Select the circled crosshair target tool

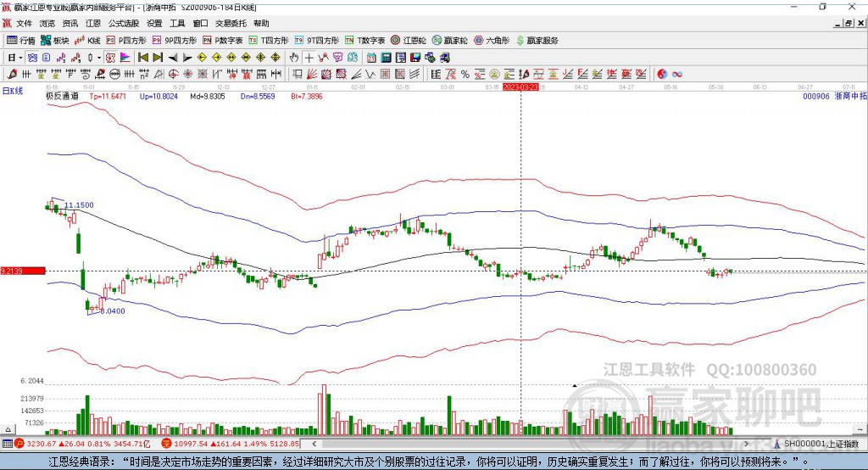click(173, 74)
